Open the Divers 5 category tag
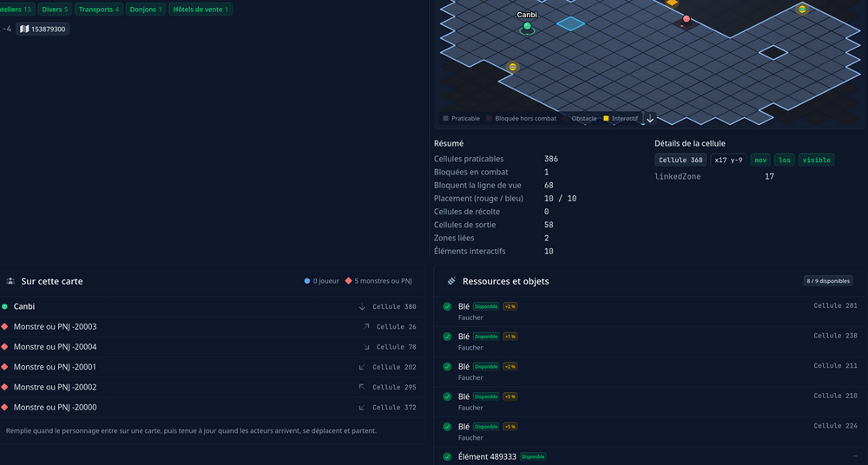 coord(55,10)
